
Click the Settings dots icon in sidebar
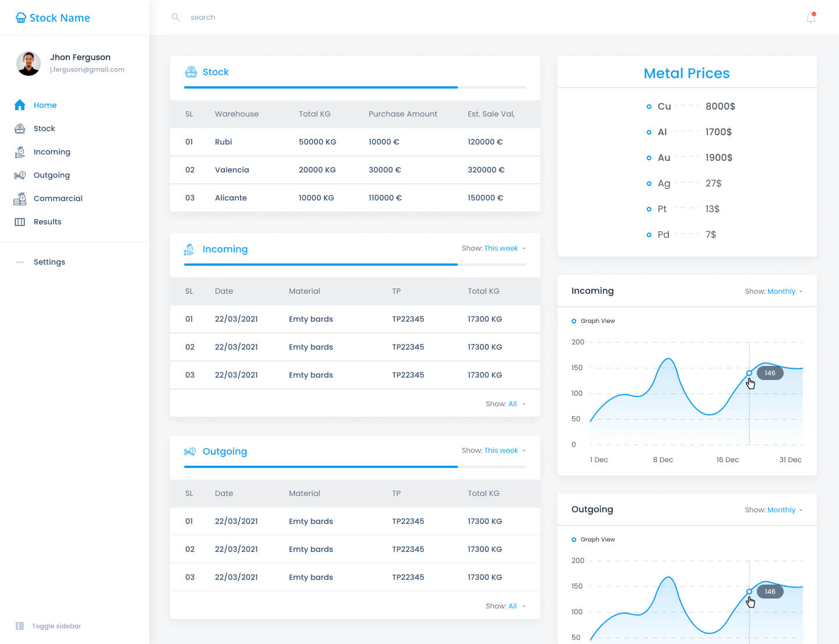[20, 262]
